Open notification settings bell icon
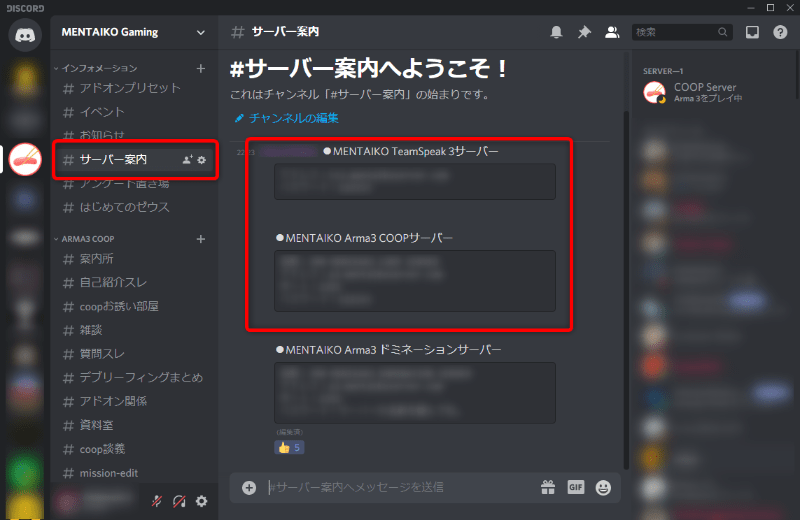 click(x=556, y=32)
